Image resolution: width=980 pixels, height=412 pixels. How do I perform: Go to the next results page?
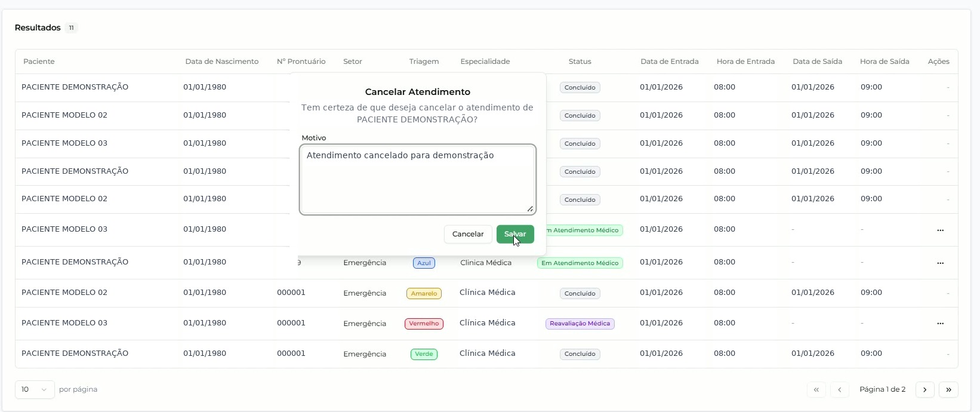924,389
